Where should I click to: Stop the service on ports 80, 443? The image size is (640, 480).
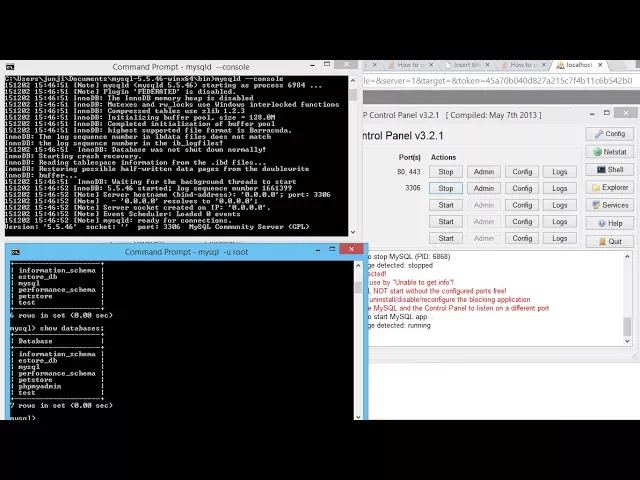(446, 172)
